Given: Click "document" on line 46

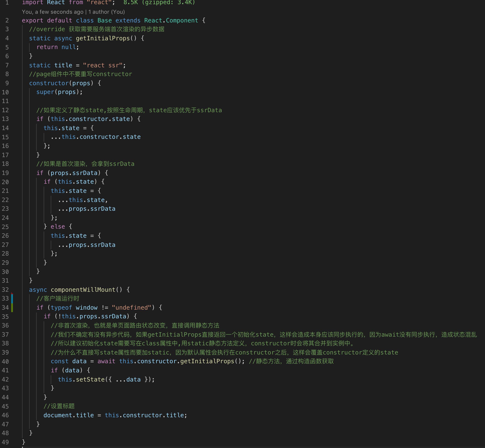Looking at the screenshot, I should (x=58, y=415).
